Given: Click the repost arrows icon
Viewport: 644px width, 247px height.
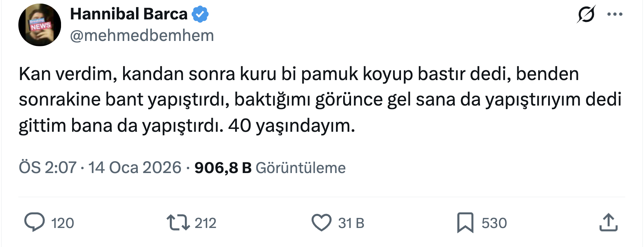Looking at the screenshot, I should 178,223.
